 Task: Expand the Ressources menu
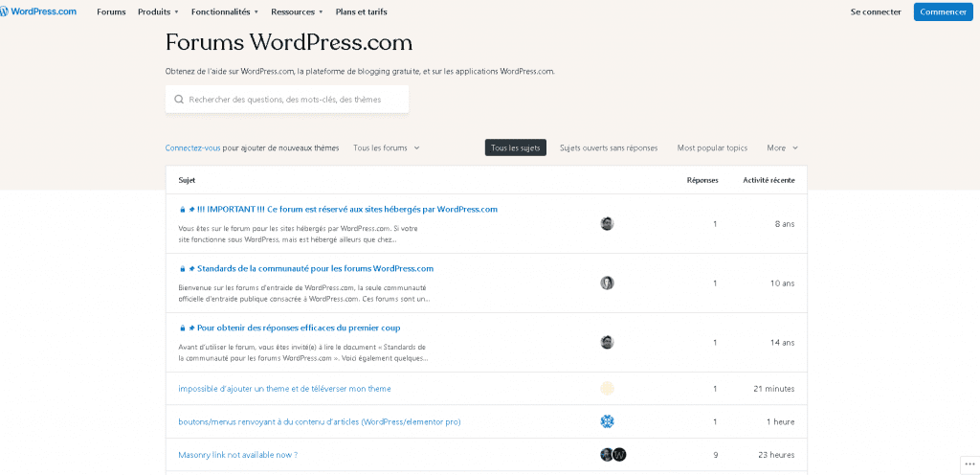click(x=297, y=12)
